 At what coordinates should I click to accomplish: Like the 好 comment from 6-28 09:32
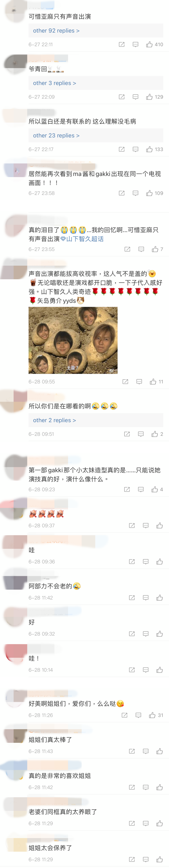tap(160, 634)
